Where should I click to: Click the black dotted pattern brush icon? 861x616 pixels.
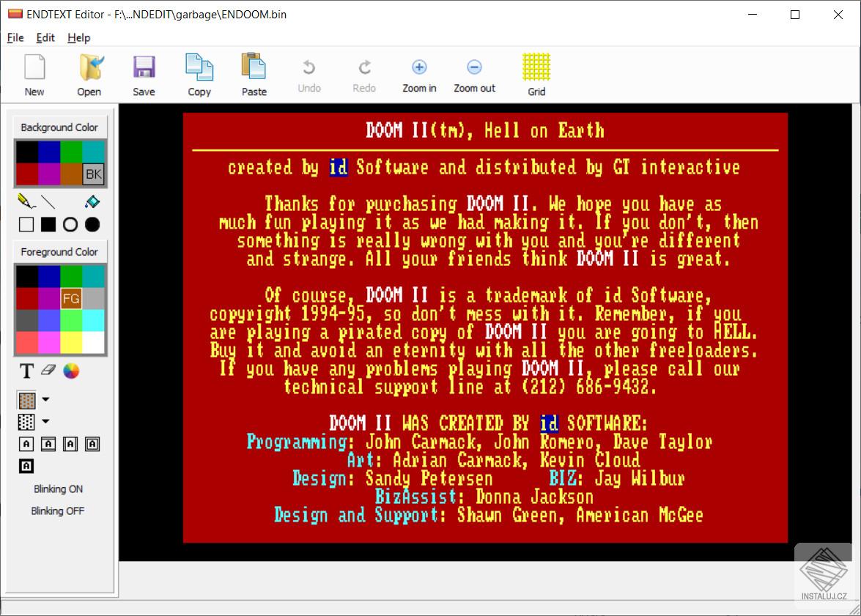[x=26, y=422]
